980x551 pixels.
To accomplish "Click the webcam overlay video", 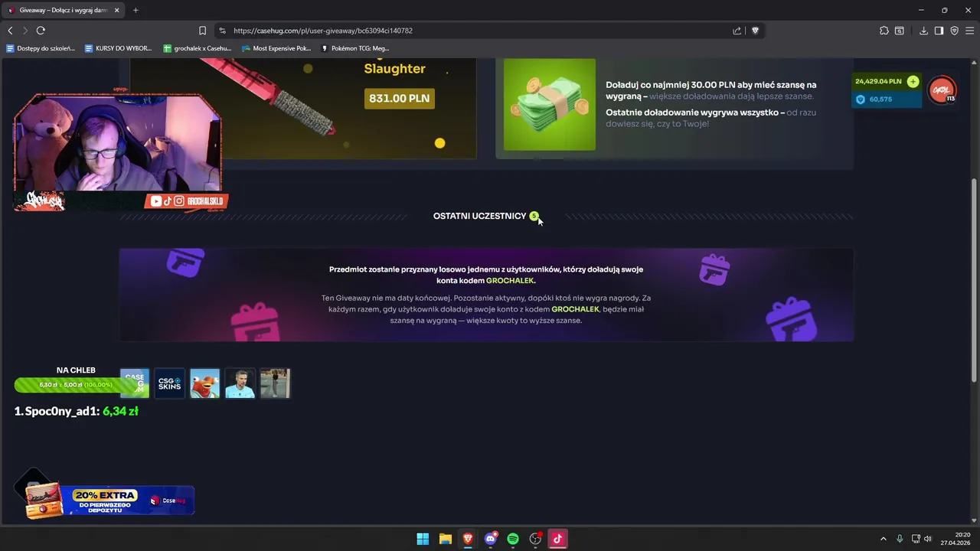I will 118,143.
